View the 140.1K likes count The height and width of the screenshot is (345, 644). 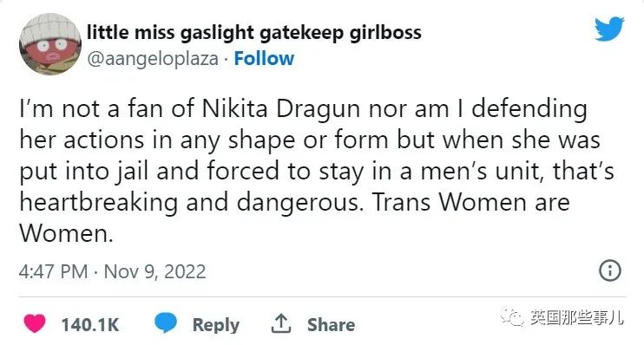click(x=90, y=325)
